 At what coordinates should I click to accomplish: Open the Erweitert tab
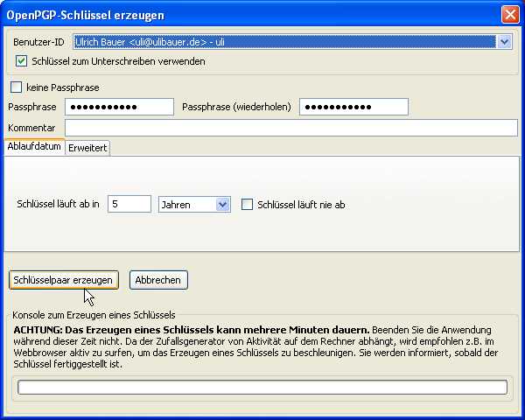[x=87, y=148]
